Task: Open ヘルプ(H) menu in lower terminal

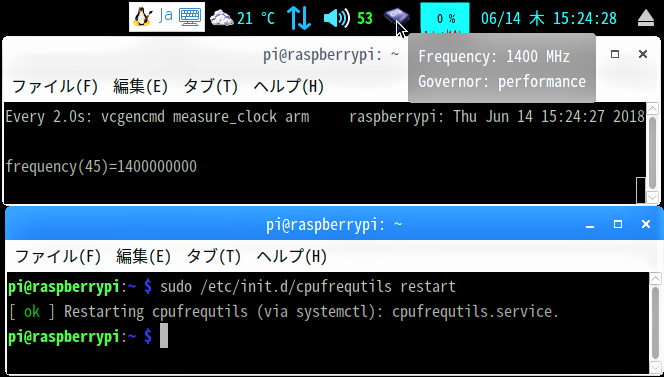Action: click(x=292, y=256)
